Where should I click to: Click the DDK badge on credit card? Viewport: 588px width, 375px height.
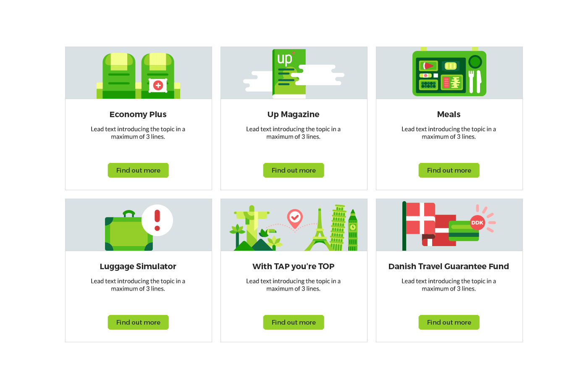point(477,223)
